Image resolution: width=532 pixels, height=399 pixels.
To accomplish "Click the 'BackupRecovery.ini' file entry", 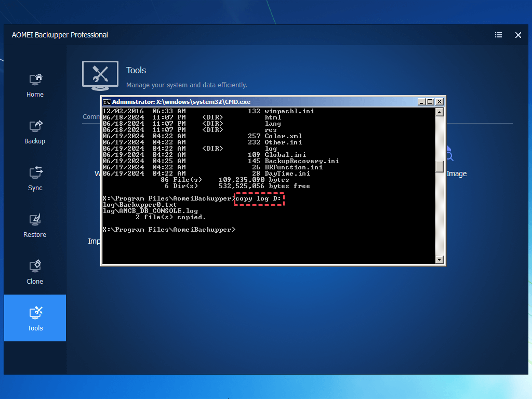I will [x=302, y=161].
